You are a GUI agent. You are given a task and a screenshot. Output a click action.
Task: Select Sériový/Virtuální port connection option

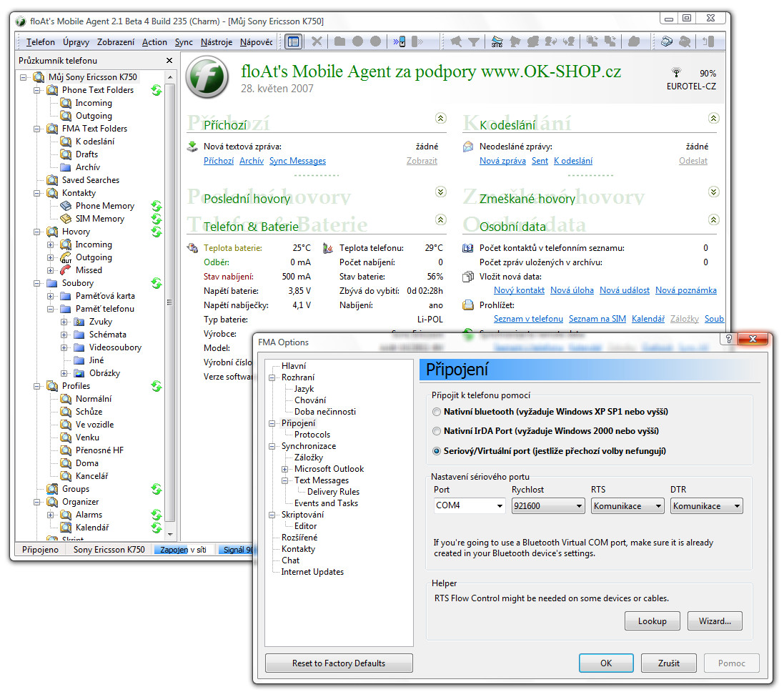(x=437, y=452)
